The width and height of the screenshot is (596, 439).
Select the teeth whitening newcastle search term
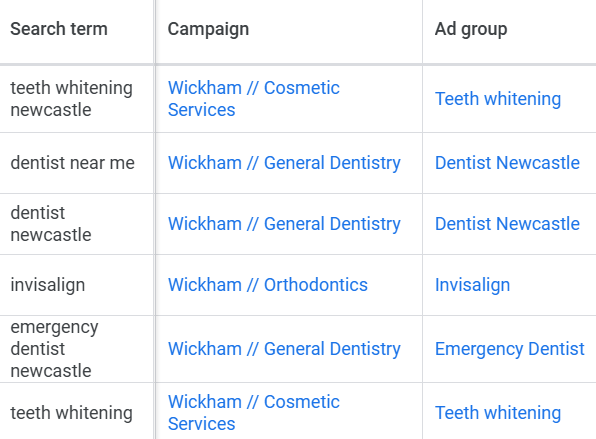pos(71,99)
